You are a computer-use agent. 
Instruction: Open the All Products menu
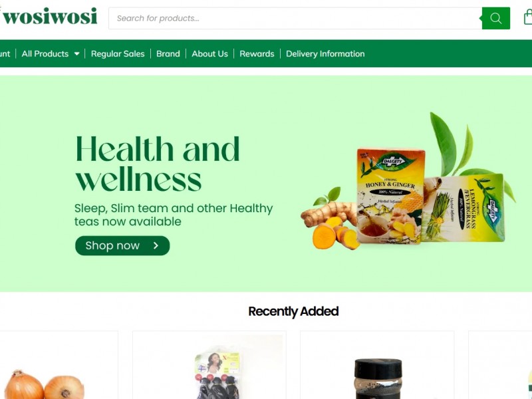pos(45,54)
